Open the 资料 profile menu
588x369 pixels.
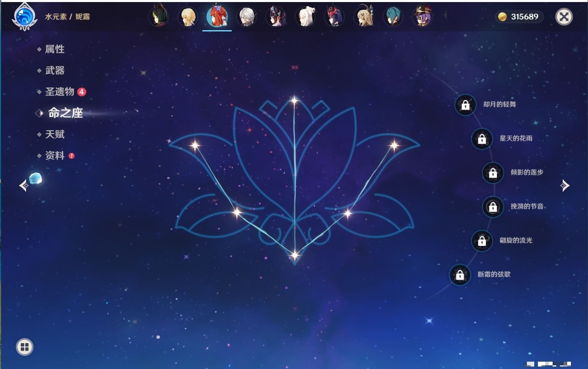[x=55, y=155]
